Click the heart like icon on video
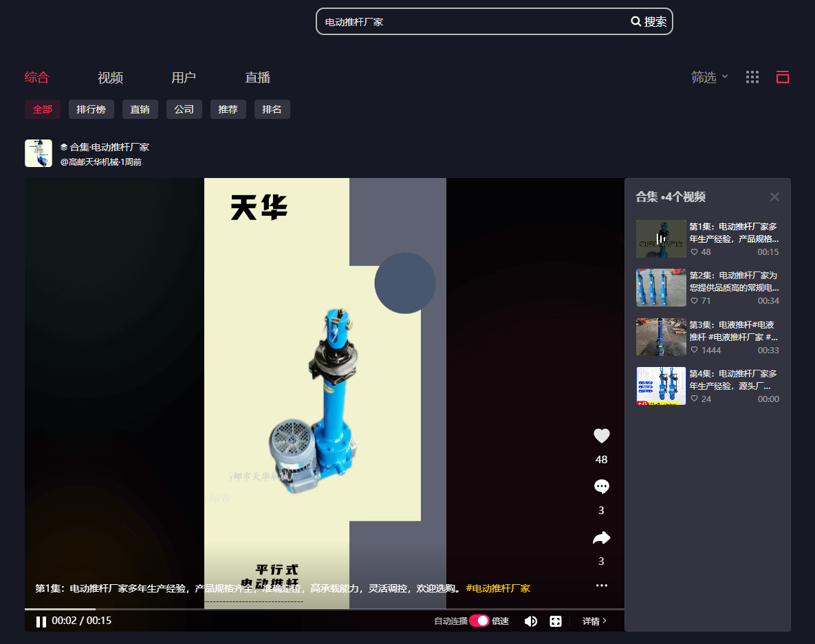Screen dimensions: 815x644 [601, 436]
